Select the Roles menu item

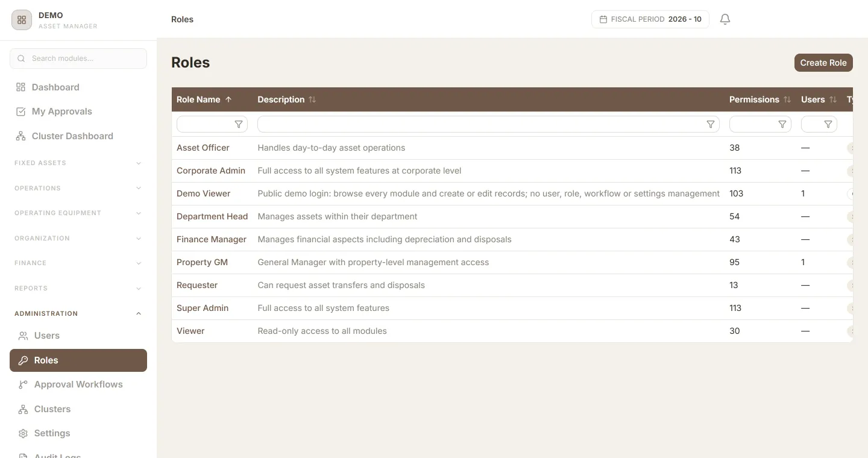click(x=78, y=360)
